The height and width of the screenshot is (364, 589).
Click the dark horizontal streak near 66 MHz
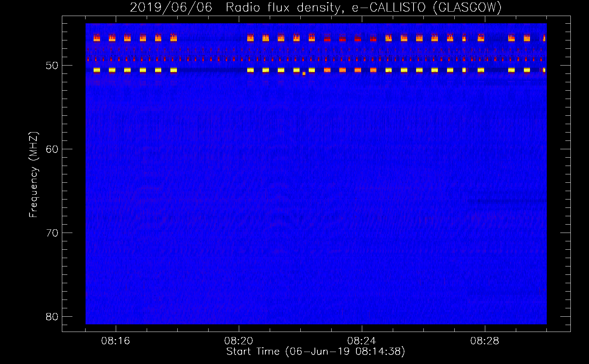point(507,201)
